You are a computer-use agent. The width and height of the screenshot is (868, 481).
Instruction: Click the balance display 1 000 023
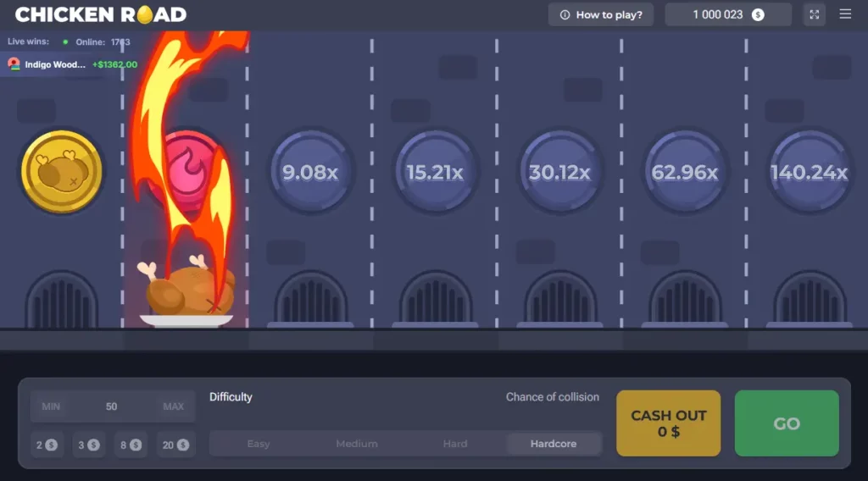(x=728, y=15)
